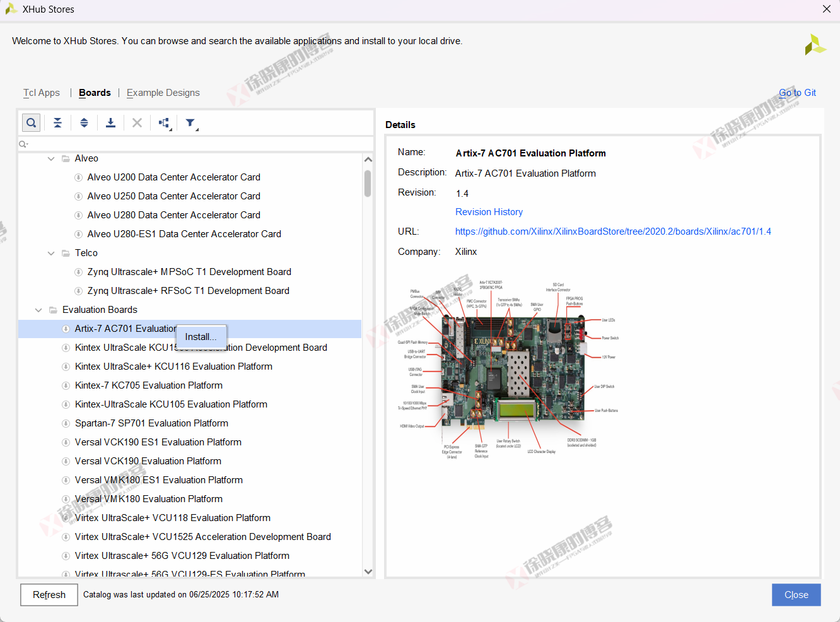This screenshot has height=622, width=840.
Task: Select Virtex UltraScale+ VCU118 Evaluation Platform
Action: click(173, 518)
